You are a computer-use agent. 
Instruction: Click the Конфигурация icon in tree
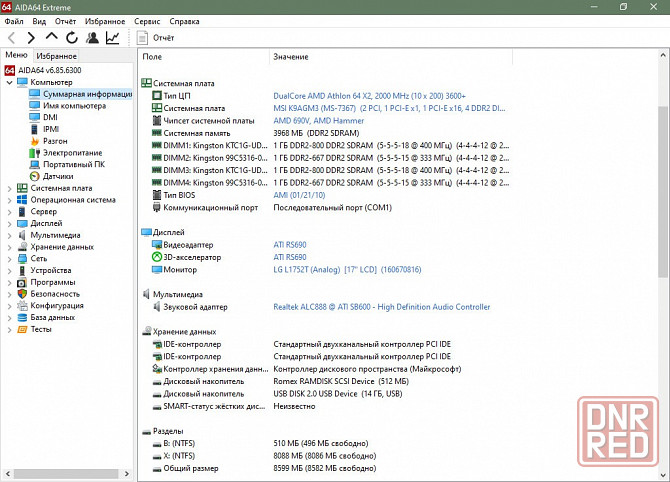click(22, 306)
